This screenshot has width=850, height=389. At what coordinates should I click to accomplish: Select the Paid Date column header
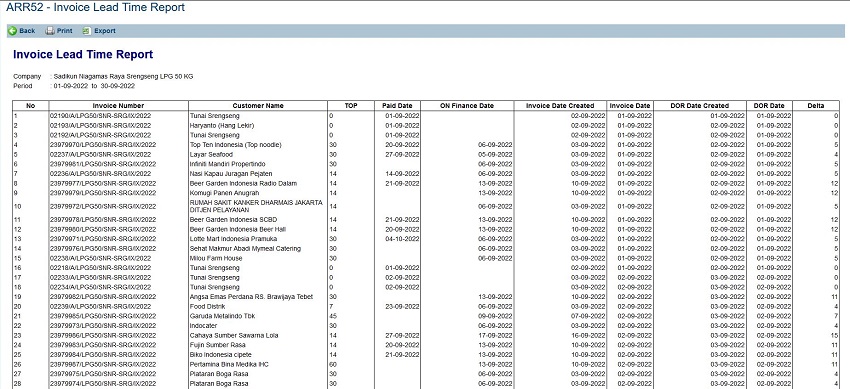pyautogui.click(x=397, y=106)
